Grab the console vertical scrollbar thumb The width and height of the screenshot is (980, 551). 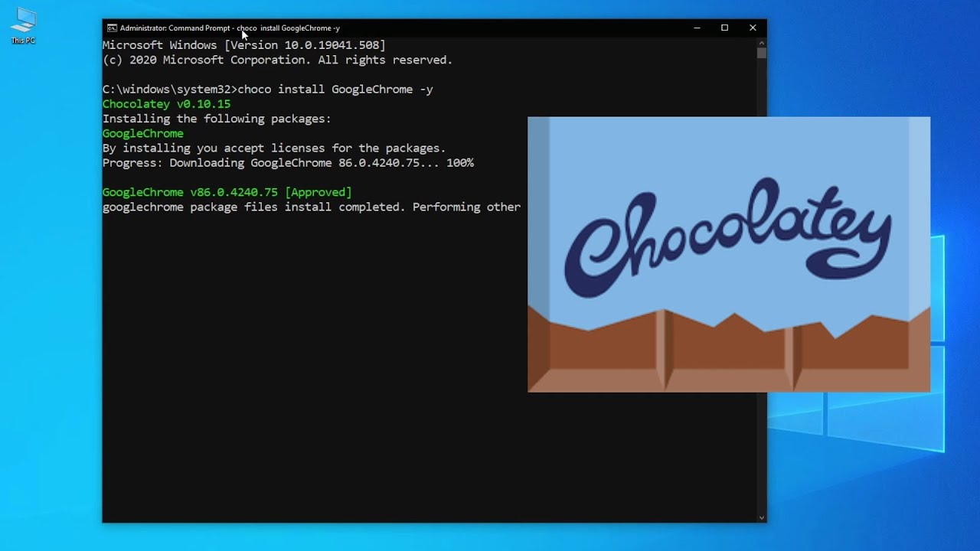pos(761,54)
